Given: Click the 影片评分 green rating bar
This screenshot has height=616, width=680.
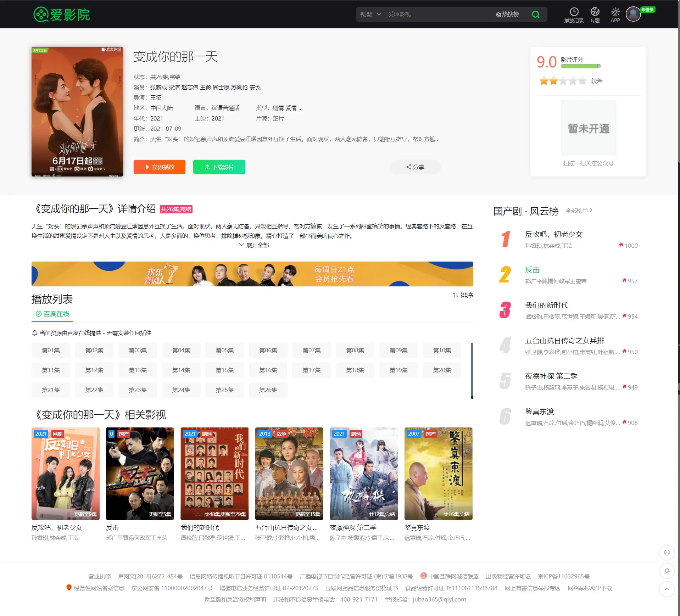Looking at the screenshot, I should click(x=581, y=66).
